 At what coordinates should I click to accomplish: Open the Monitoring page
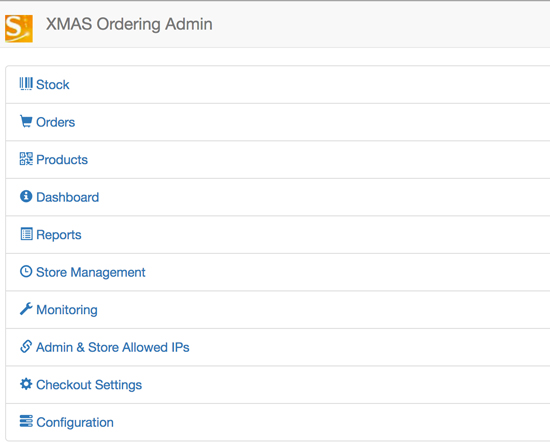click(x=67, y=310)
